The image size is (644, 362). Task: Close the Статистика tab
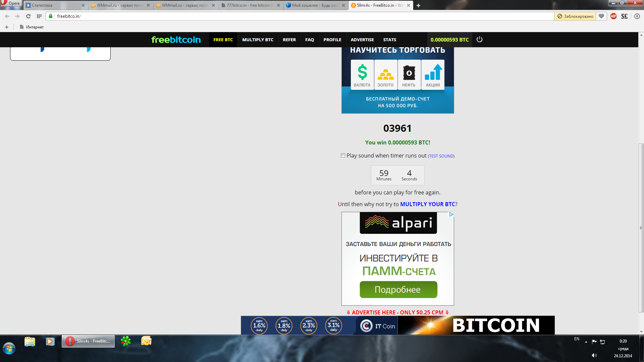[x=83, y=5]
